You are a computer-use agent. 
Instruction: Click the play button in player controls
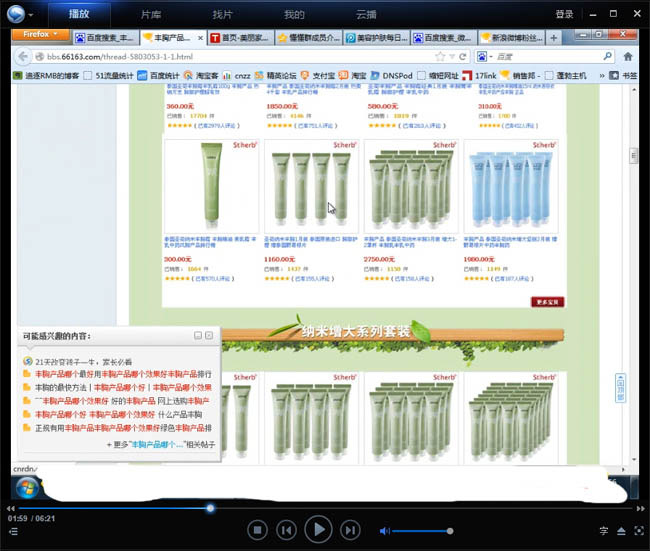[318, 529]
